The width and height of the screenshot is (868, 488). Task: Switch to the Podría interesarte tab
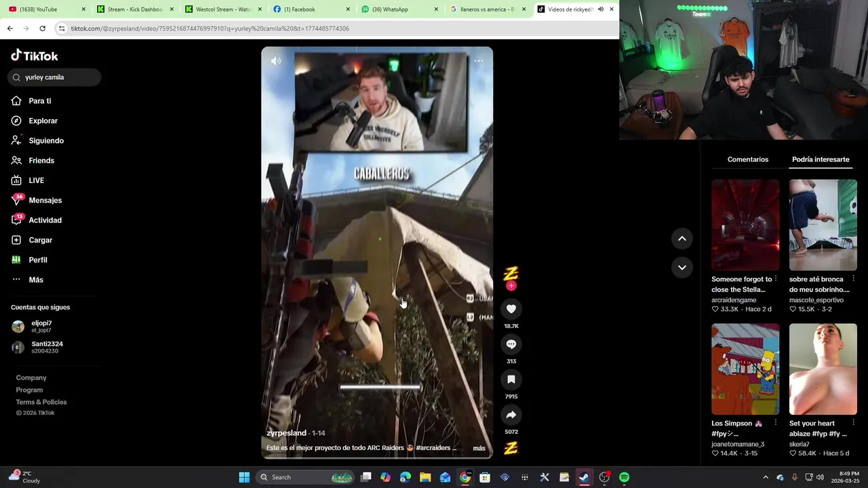pyautogui.click(x=821, y=159)
